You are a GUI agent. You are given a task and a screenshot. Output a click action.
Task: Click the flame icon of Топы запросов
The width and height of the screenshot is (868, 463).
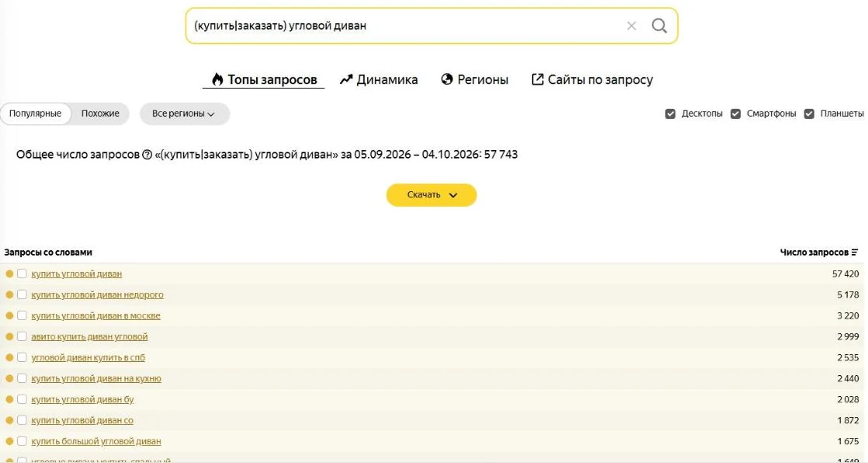pos(217,79)
